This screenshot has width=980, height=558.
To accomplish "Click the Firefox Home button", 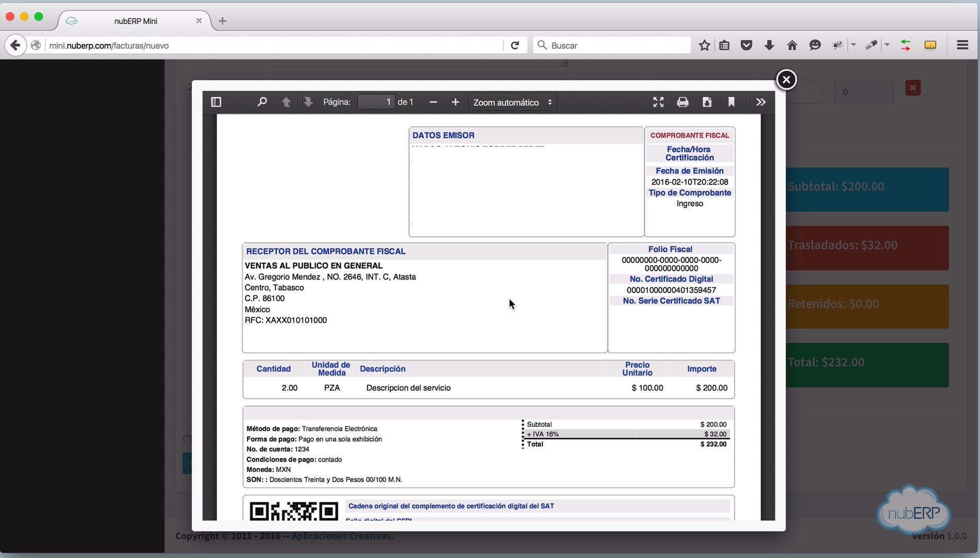I will pyautogui.click(x=792, y=45).
